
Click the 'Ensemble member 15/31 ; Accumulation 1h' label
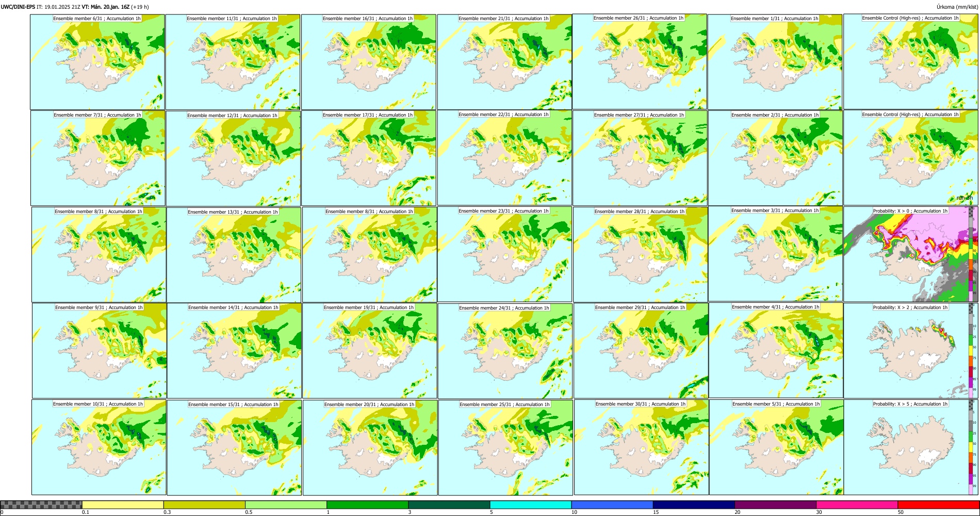coord(233,405)
